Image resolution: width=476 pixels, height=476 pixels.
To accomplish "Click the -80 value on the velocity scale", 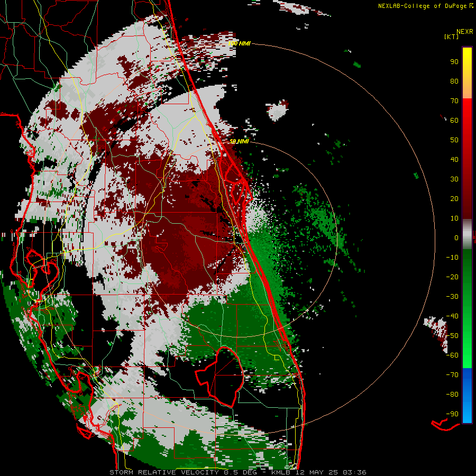I will click(452, 395).
